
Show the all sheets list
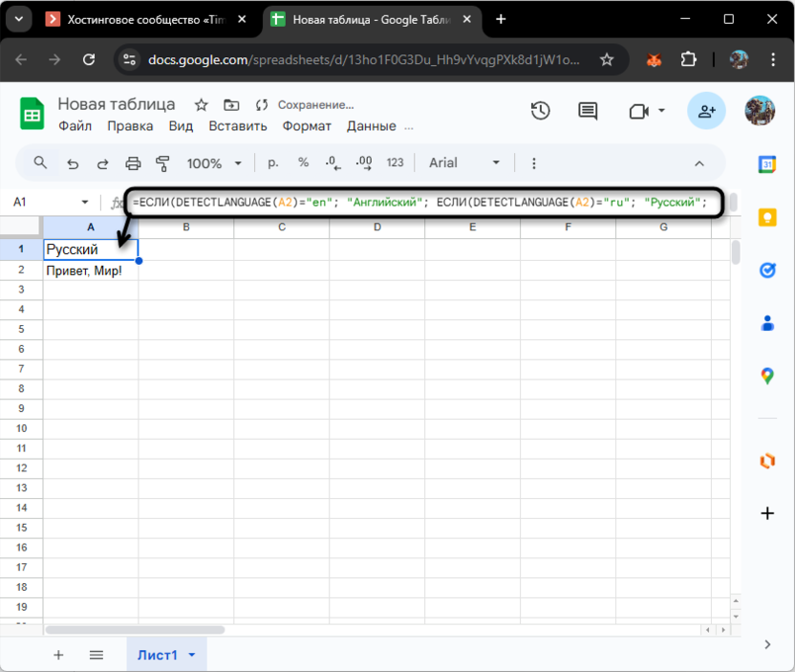click(x=97, y=655)
